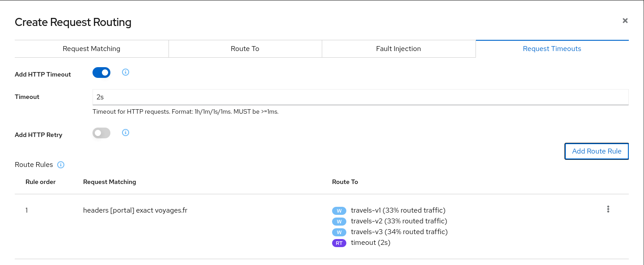Viewport: 644px width, 265px height.
Task: Close the Create Request Routing dialog
Action: 625,21
